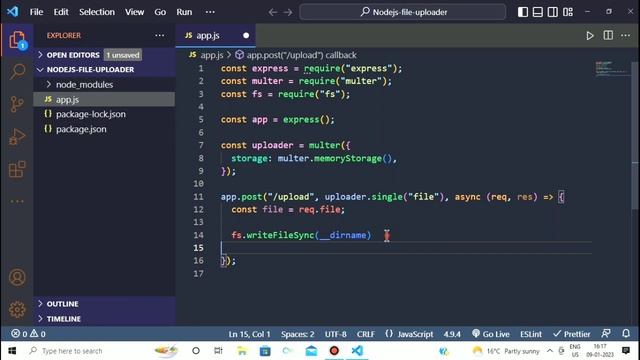Open package.json file

tap(104, 129)
